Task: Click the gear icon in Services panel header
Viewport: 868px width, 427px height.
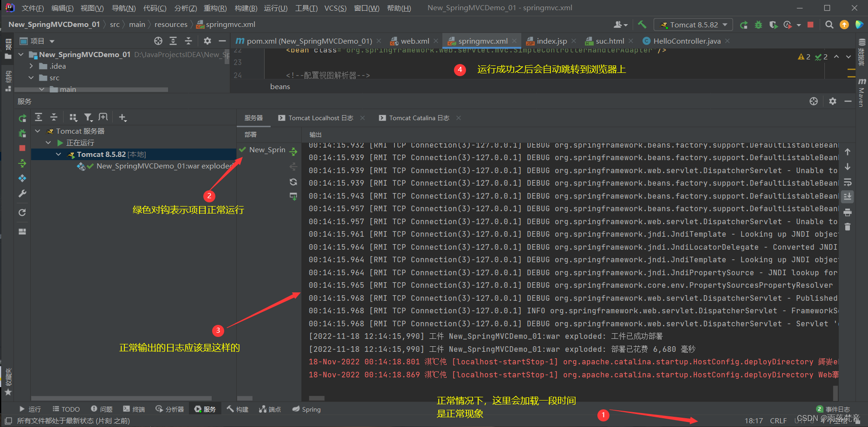Action: pyautogui.click(x=832, y=101)
